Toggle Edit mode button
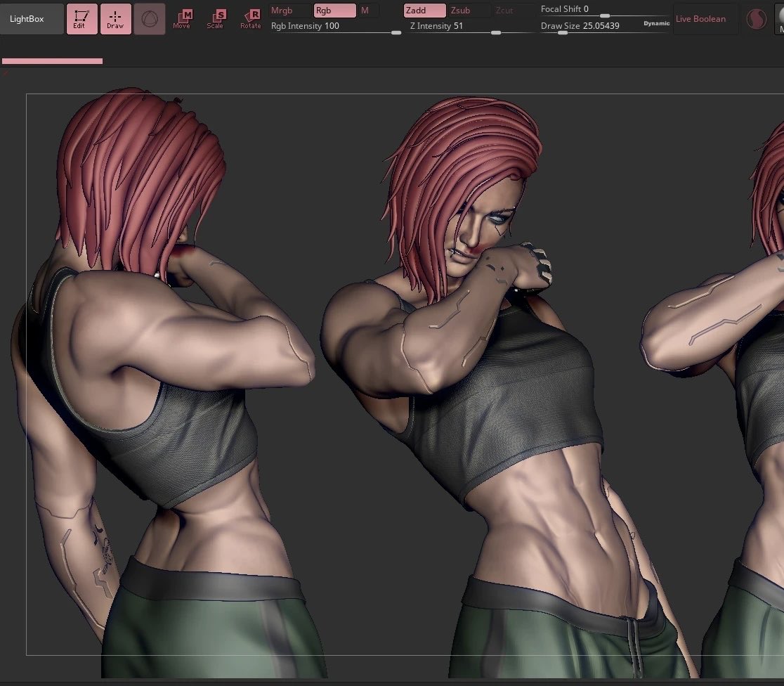The height and width of the screenshot is (686, 784). tap(82, 19)
